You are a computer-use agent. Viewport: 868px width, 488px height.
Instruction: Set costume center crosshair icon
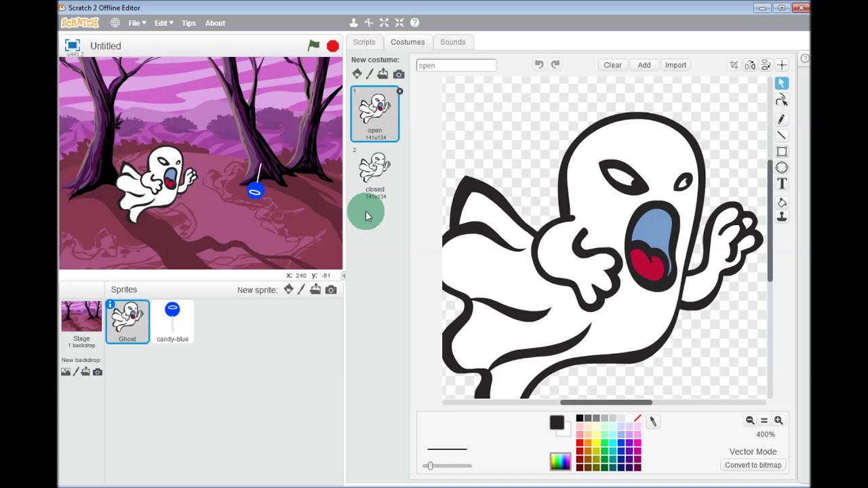[782, 65]
